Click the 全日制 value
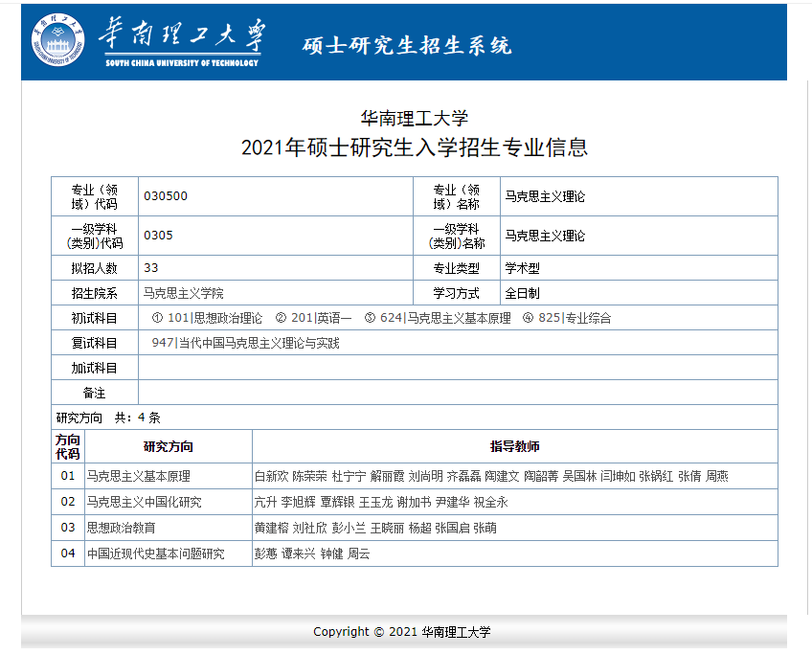The height and width of the screenshot is (655, 812). coord(522,294)
